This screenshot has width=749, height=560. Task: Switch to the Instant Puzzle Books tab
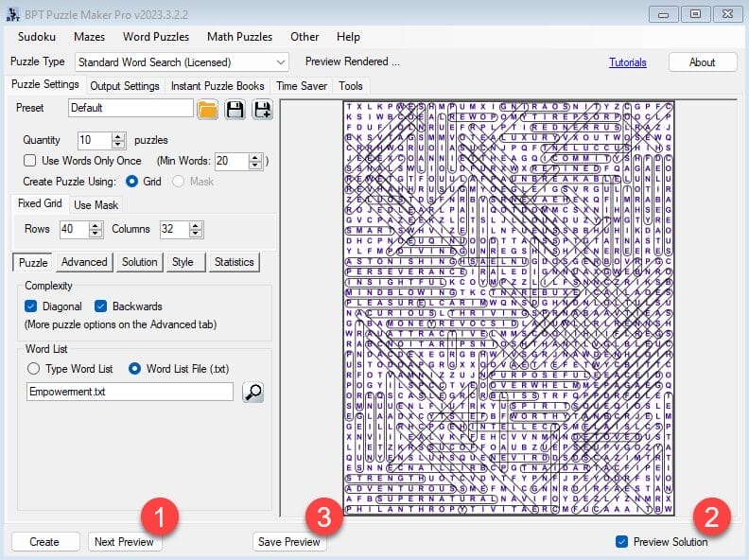tap(218, 86)
